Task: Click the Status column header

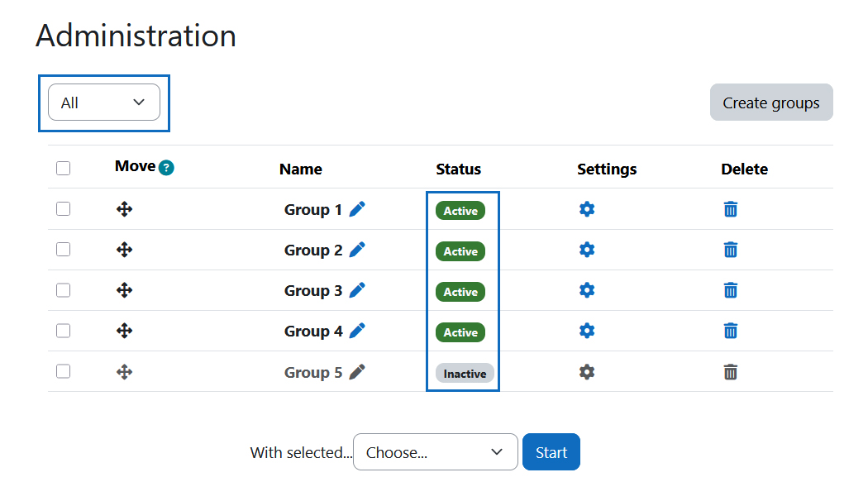Action: click(x=457, y=169)
